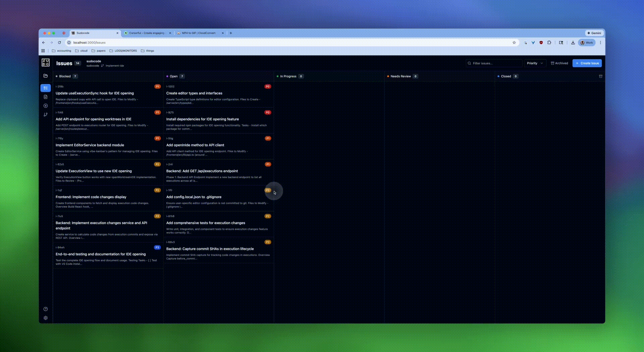The height and width of the screenshot is (352, 644).
Task: Click the red shield extension icon
Action: 541,43
